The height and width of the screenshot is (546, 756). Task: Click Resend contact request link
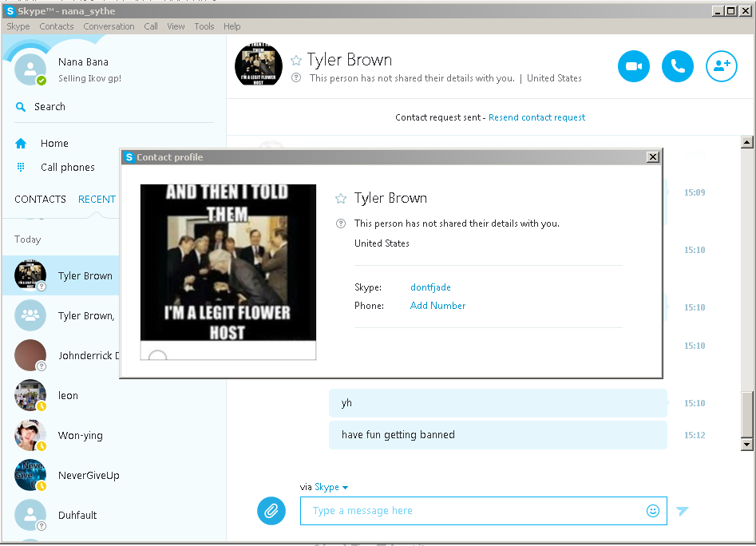536,117
